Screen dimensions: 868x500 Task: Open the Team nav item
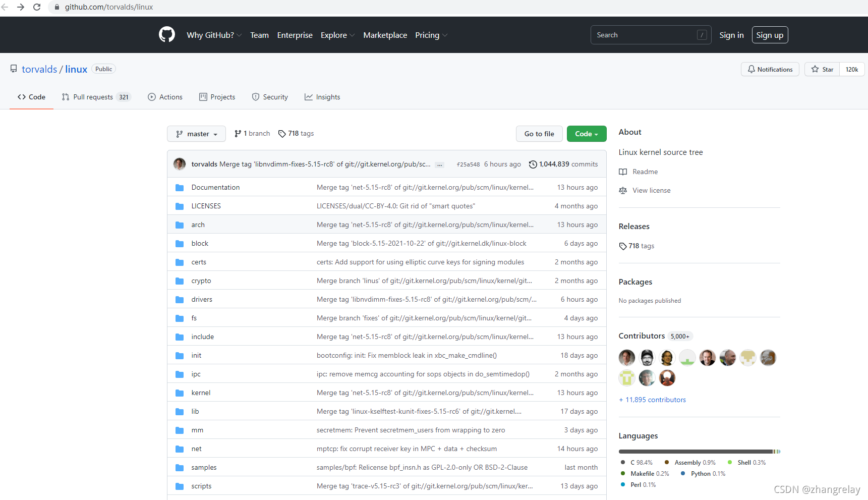point(260,35)
